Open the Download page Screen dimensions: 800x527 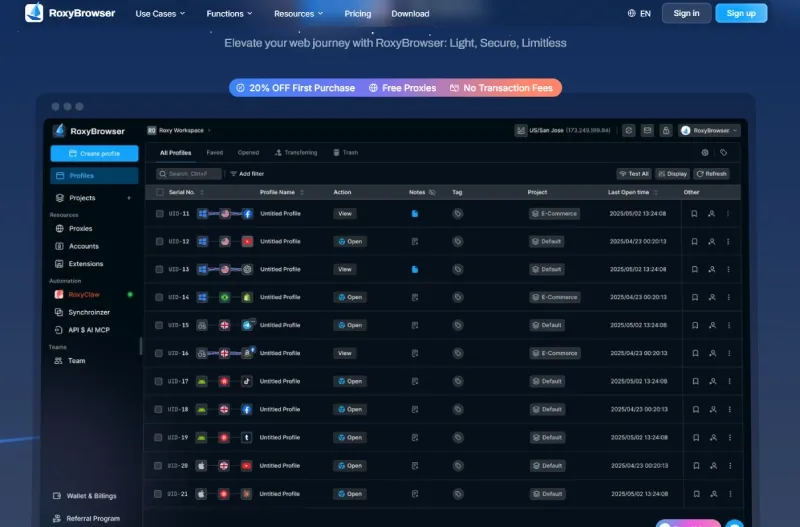coord(410,14)
